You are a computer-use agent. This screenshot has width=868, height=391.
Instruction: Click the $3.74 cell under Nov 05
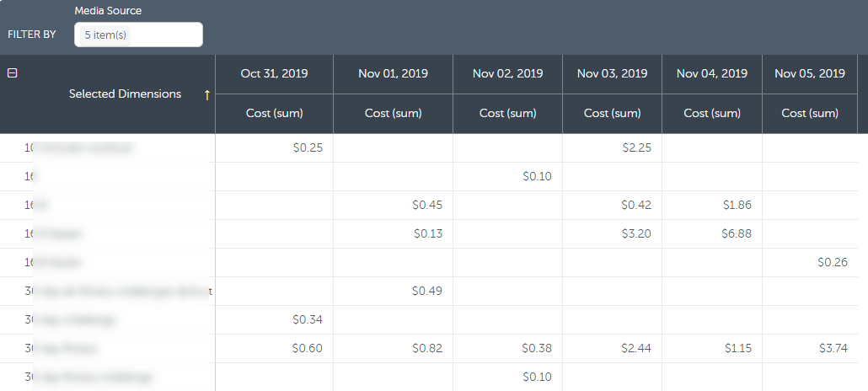point(832,348)
